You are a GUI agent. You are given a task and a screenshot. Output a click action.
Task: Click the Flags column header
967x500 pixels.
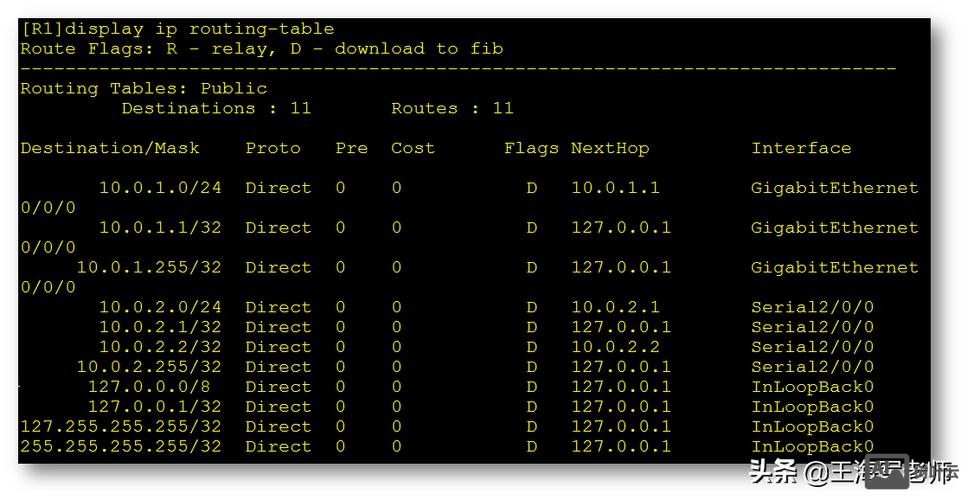pyautogui.click(x=531, y=148)
